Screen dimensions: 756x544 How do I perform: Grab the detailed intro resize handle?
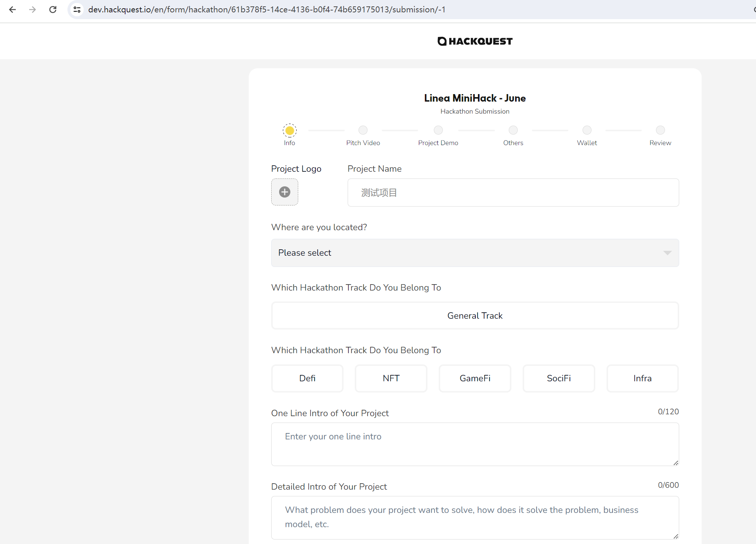pyautogui.click(x=676, y=537)
